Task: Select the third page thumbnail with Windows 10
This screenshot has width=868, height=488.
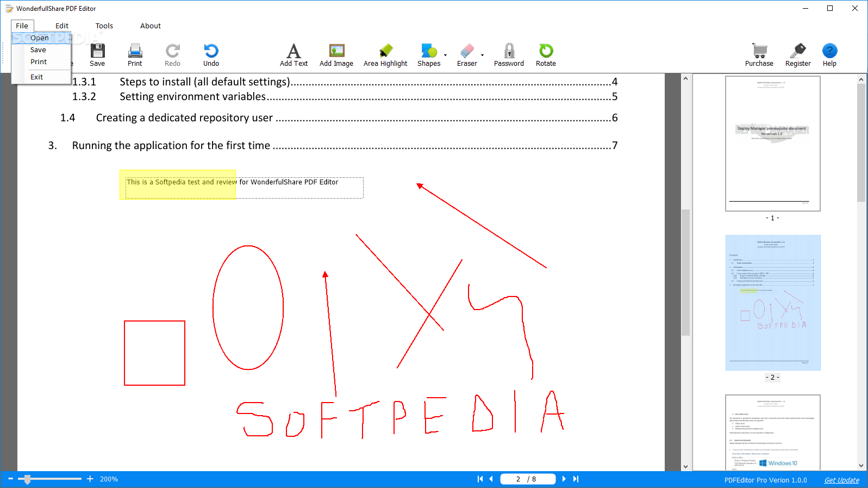Action: coord(772,433)
